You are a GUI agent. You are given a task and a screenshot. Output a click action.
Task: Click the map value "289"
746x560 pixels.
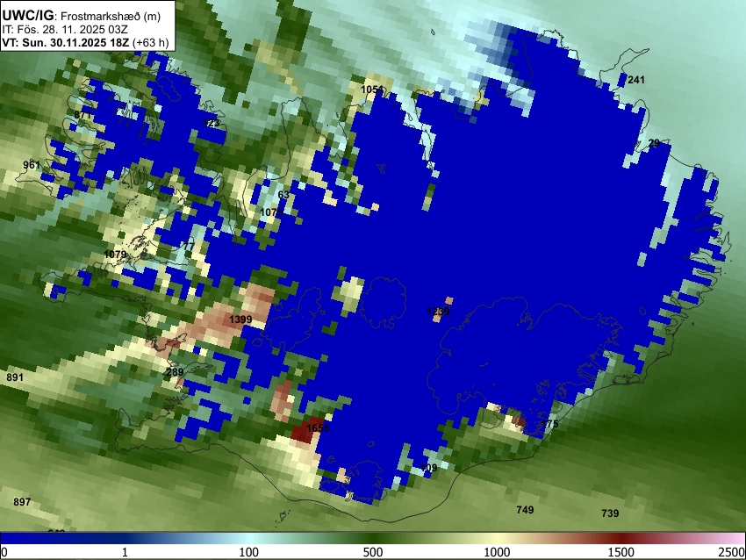175,371
